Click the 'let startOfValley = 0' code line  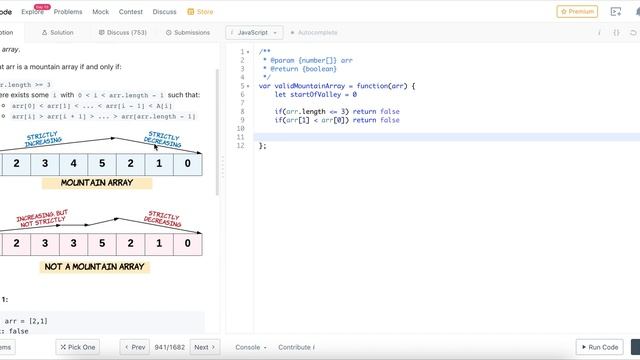pos(316,94)
